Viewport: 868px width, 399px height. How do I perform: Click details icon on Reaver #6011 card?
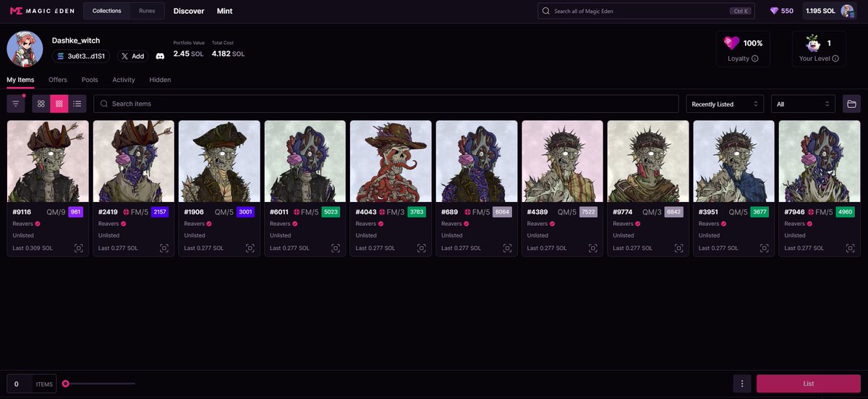pos(336,248)
